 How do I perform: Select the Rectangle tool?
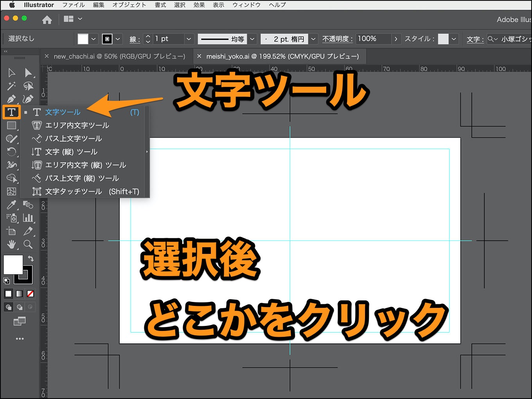[x=11, y=126]
